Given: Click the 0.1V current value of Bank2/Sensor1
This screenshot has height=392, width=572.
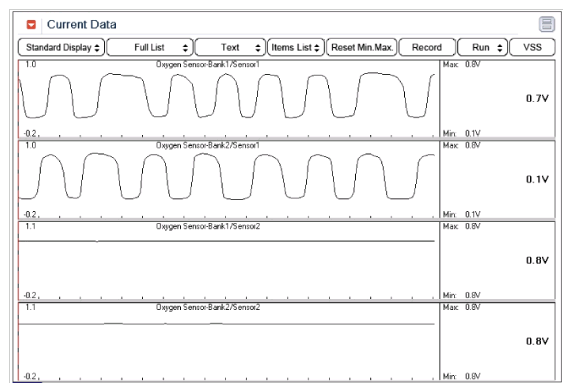Looking at the screenshot, I should coord(537,179).
